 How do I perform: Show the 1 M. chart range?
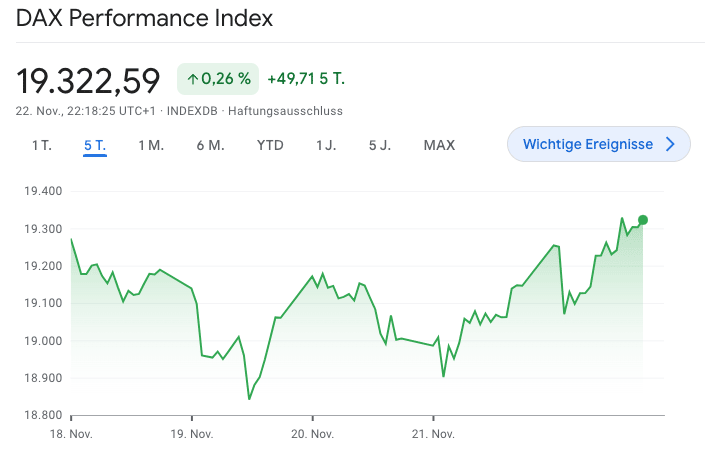point(151,146)
